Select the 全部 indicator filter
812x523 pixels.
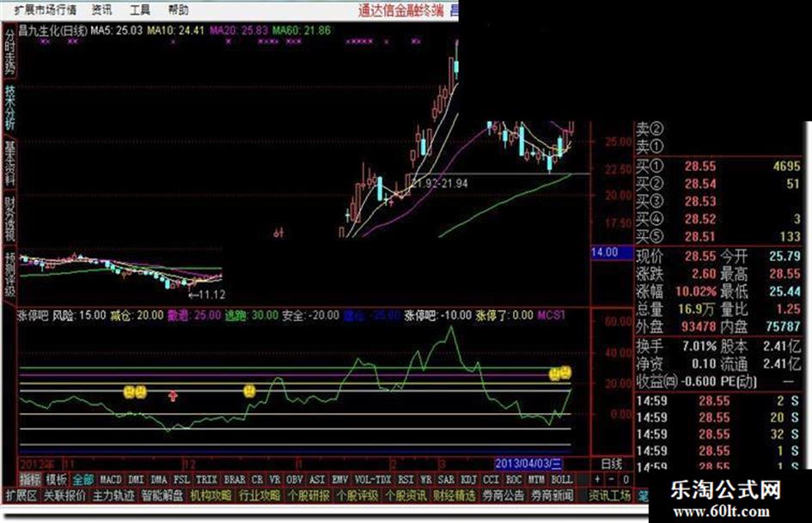82,479
